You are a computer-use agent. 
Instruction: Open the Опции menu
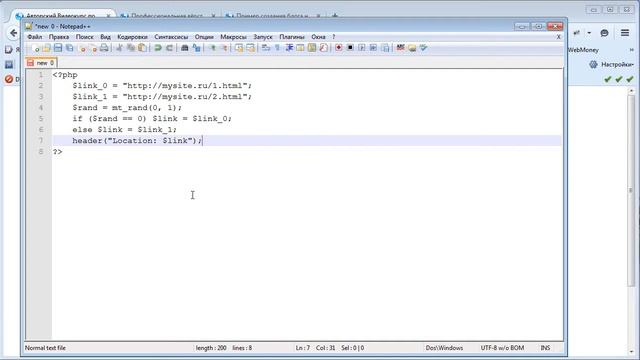204,37
